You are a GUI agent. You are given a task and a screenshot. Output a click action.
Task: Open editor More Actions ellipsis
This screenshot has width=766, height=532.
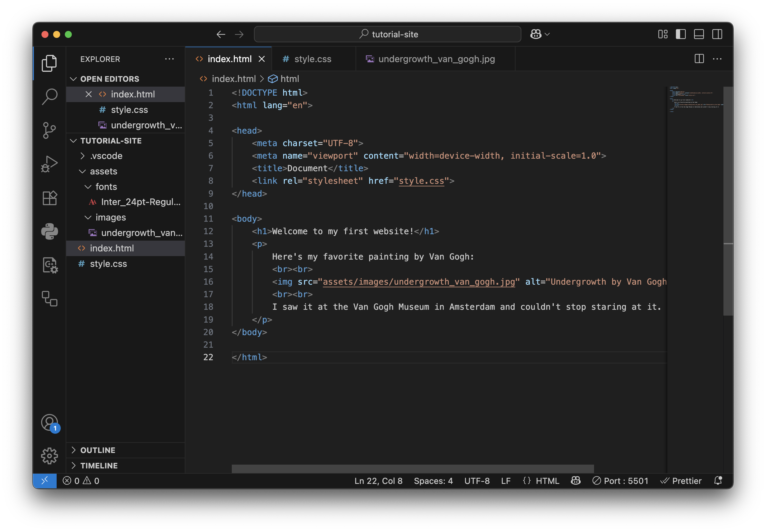tap(717, 59)
